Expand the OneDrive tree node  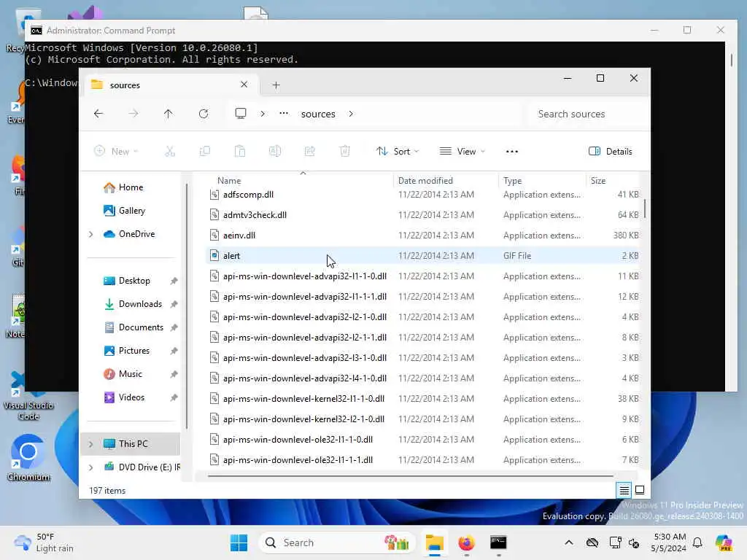[x=91, y=234]
